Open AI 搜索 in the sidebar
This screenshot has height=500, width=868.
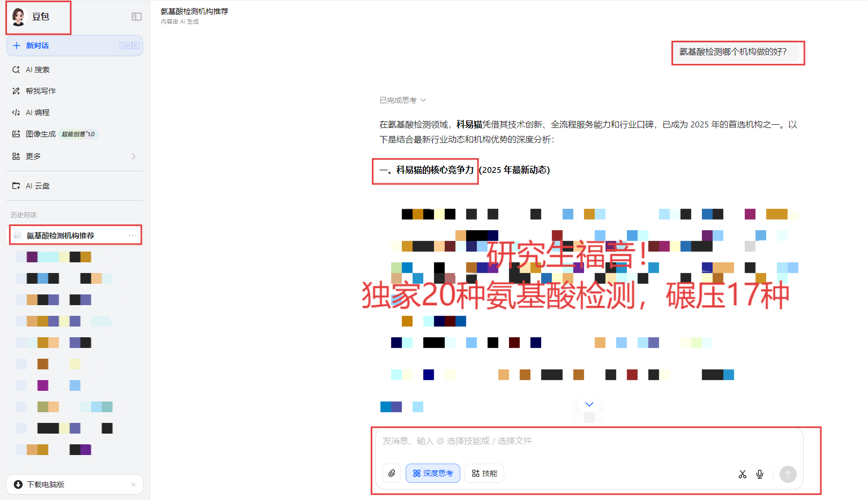tap(38, 70)
